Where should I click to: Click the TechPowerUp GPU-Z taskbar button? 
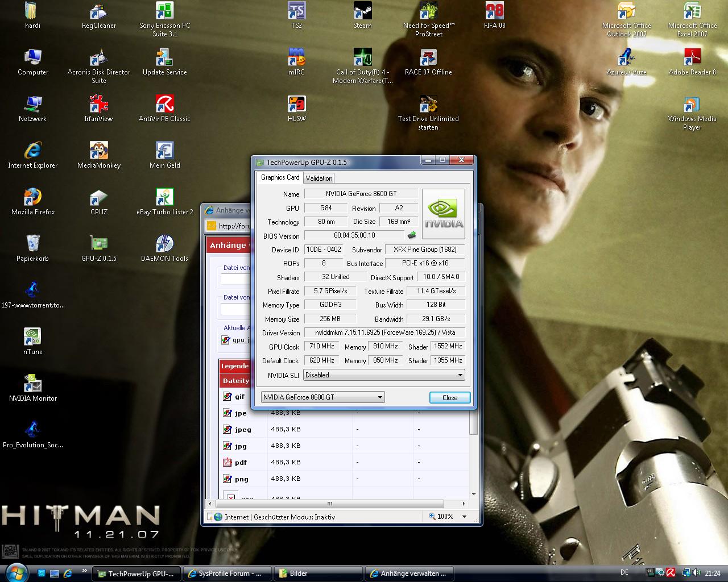(x=138, y=574)
